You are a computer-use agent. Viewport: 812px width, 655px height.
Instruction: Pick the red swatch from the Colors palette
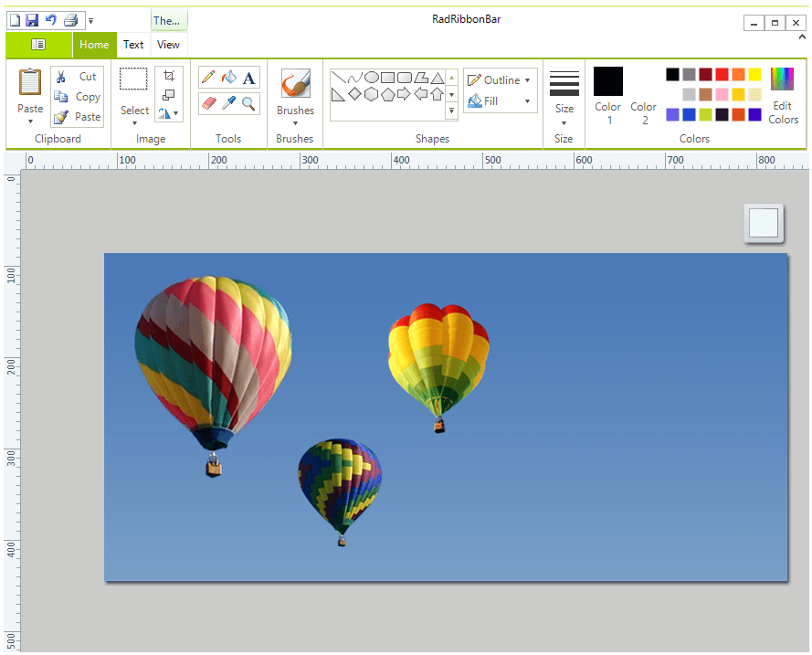point(722,74)
